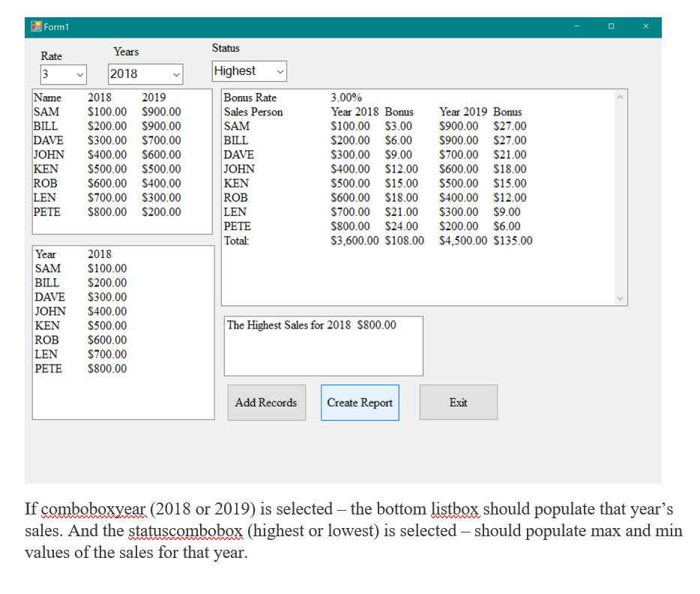Click the report panel scrollbar down arrow
The width and height of the screenshot is (700, 594).
[x=621, y=299]
